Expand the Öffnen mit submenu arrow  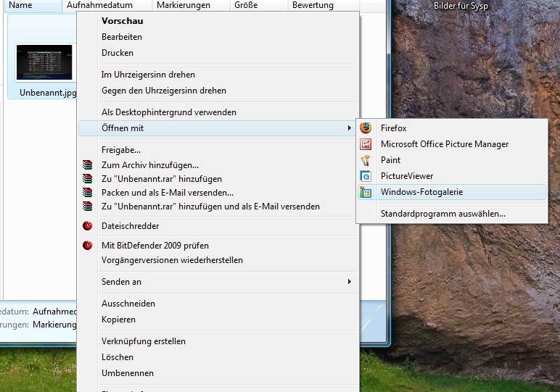350,128
